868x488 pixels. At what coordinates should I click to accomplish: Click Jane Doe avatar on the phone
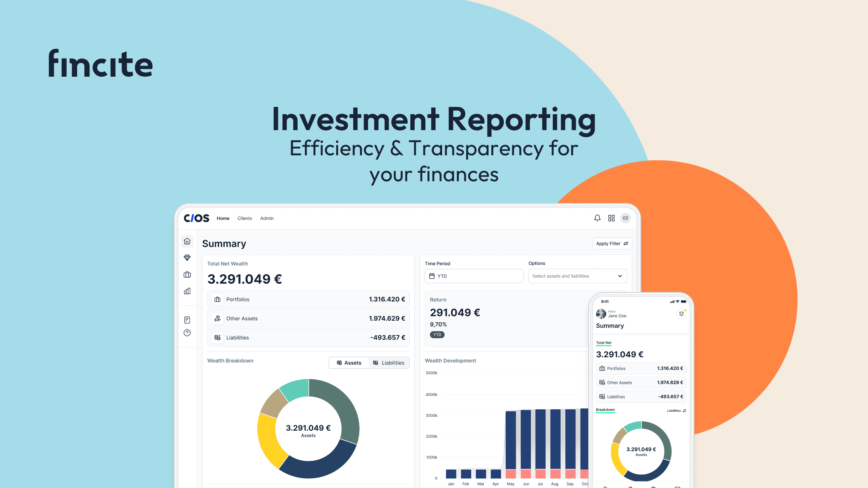click(x=601, y=313)
